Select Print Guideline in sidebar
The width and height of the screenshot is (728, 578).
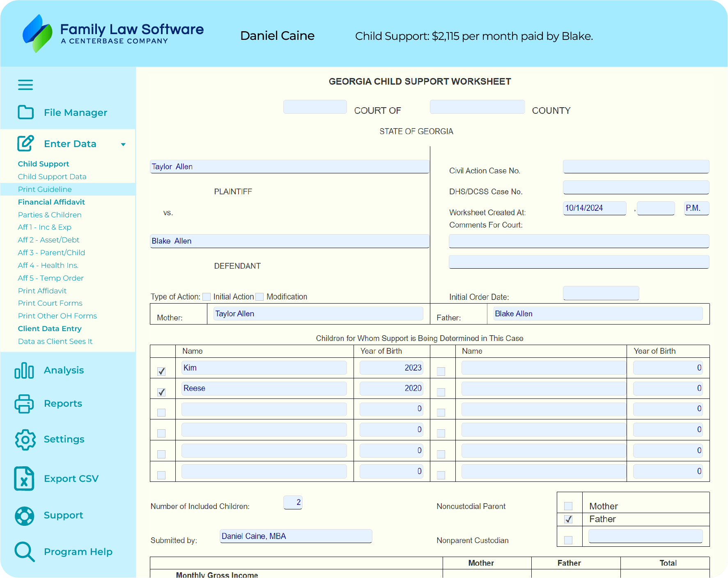pos(45,189)
